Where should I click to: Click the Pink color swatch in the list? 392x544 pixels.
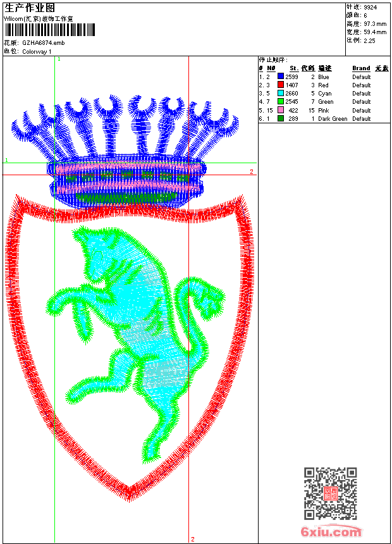(x=281, y=110)
